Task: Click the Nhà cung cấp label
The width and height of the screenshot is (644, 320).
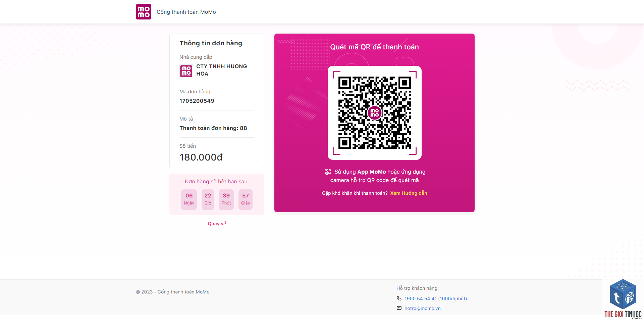Action: [196, 57]
